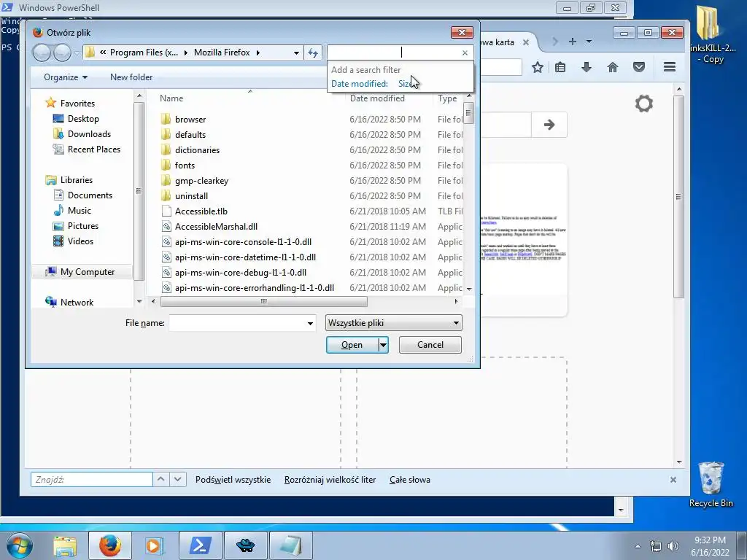Show hidden system tray icons arrow
The height and width of the screenshot is (560, 747).
coord(638,546)
